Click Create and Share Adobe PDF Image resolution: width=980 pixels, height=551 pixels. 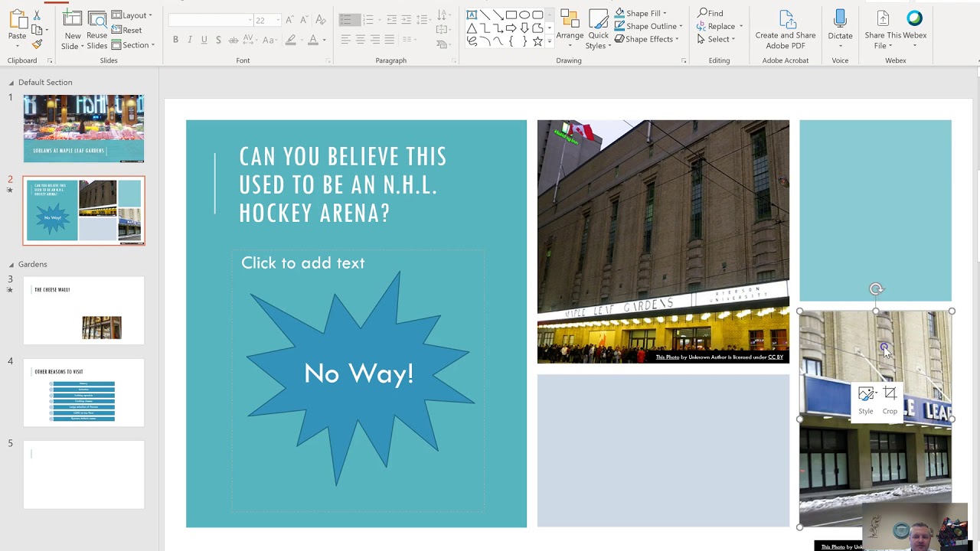[785, 30]
